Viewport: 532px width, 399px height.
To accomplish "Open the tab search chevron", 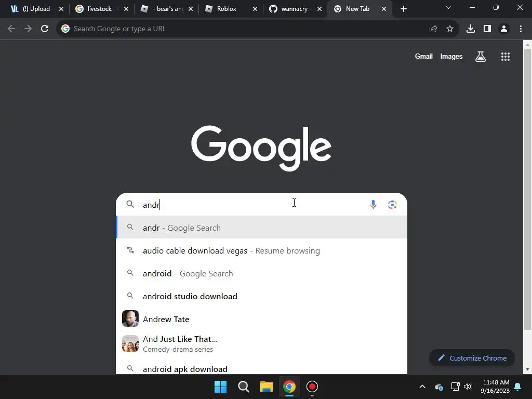I will coord(448,7).
